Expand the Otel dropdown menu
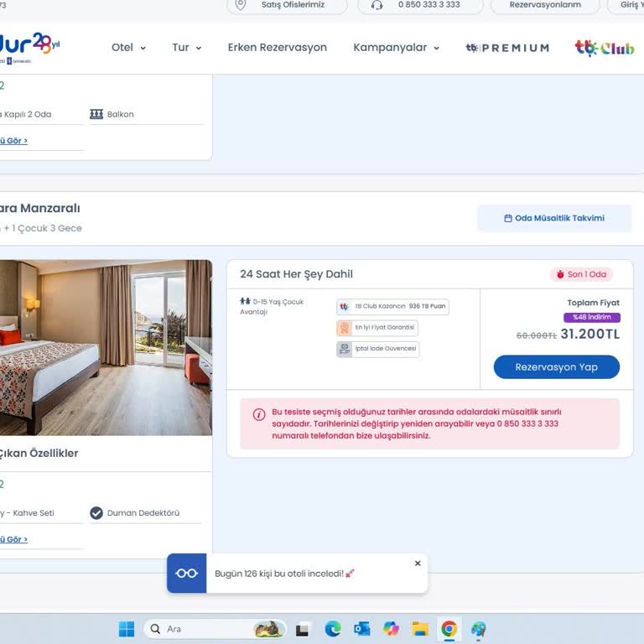This screenshot has height=644, width=644. [x=128, y=48]
